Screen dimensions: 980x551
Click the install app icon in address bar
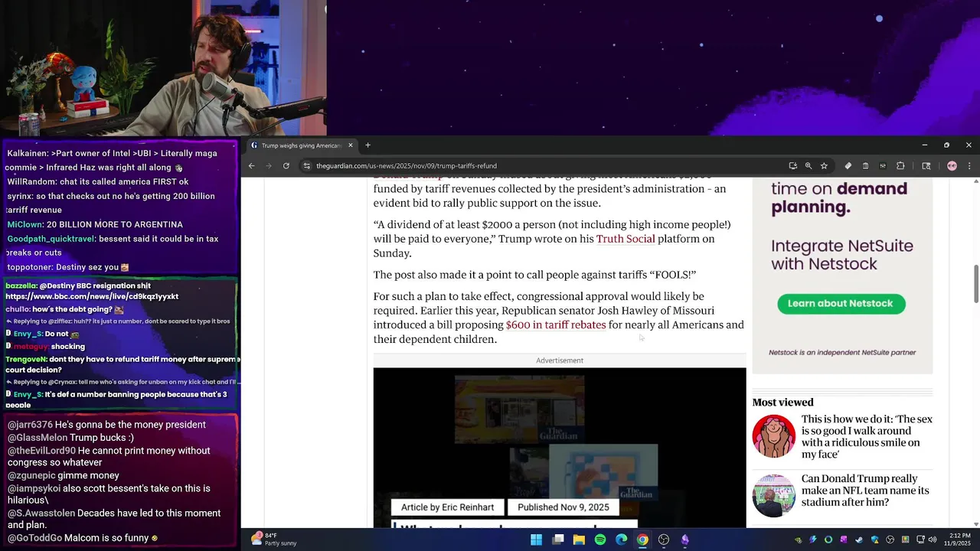(793, 165)
